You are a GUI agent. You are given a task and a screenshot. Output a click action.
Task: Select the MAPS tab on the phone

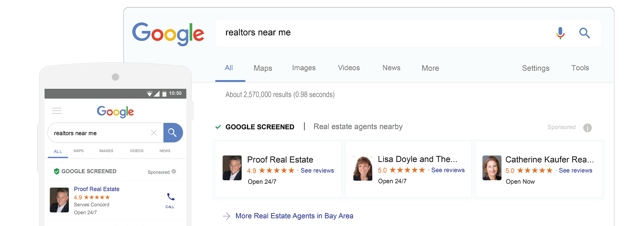[x=78, y=151]
